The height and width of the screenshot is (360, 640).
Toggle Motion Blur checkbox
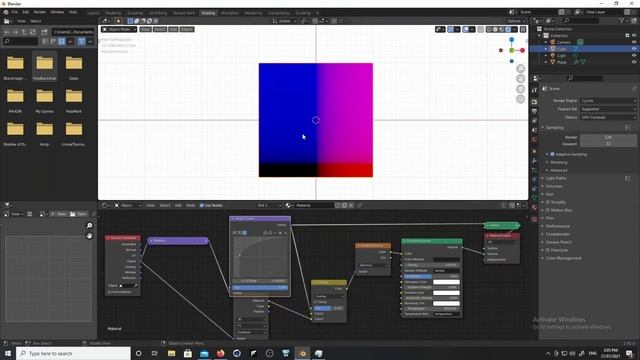(548, 210)
